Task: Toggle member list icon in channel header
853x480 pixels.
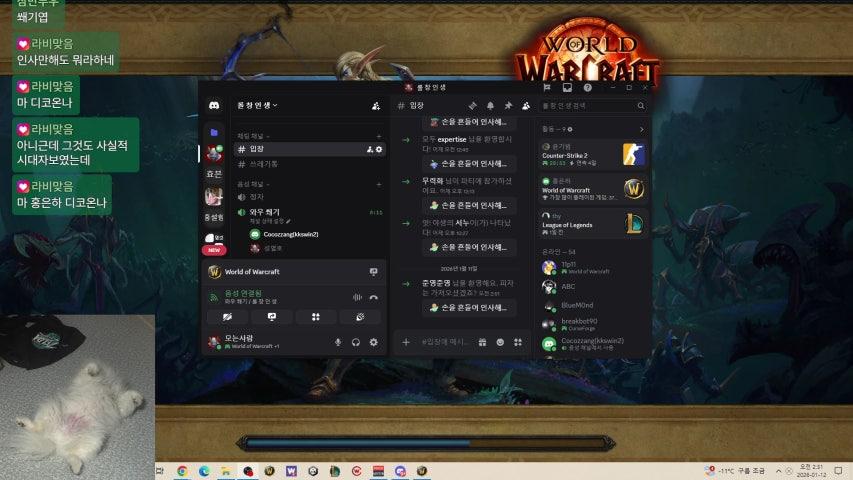Action: [526, 106]
